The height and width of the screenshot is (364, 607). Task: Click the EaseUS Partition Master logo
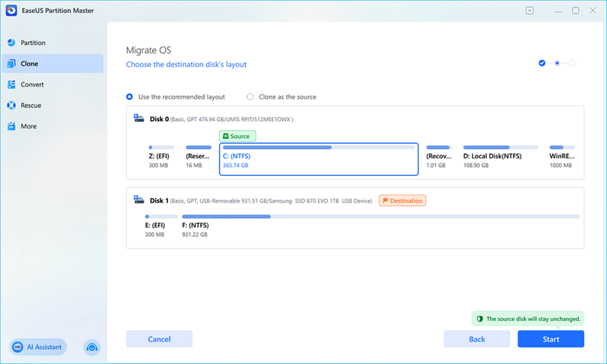click(x=11, y=10)
